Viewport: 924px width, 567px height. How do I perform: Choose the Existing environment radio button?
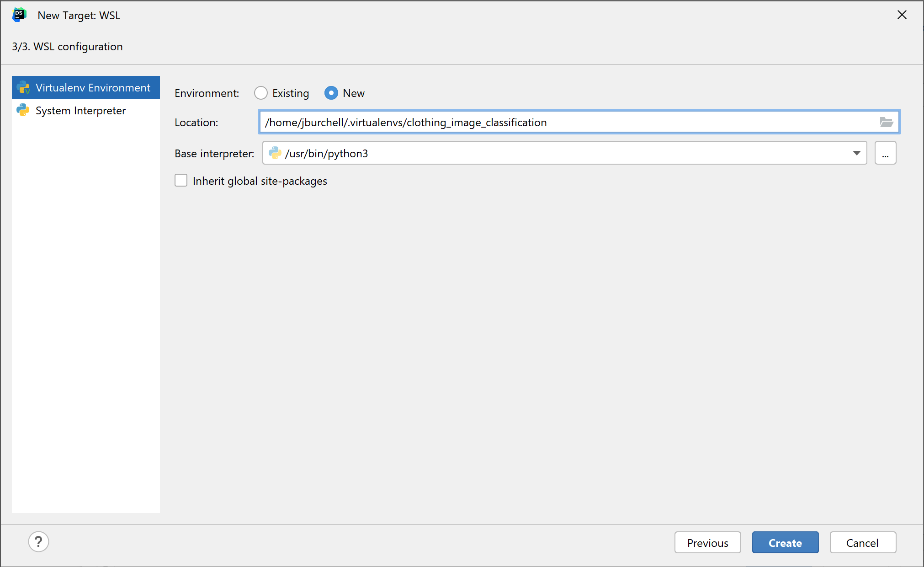coord(261,93)
